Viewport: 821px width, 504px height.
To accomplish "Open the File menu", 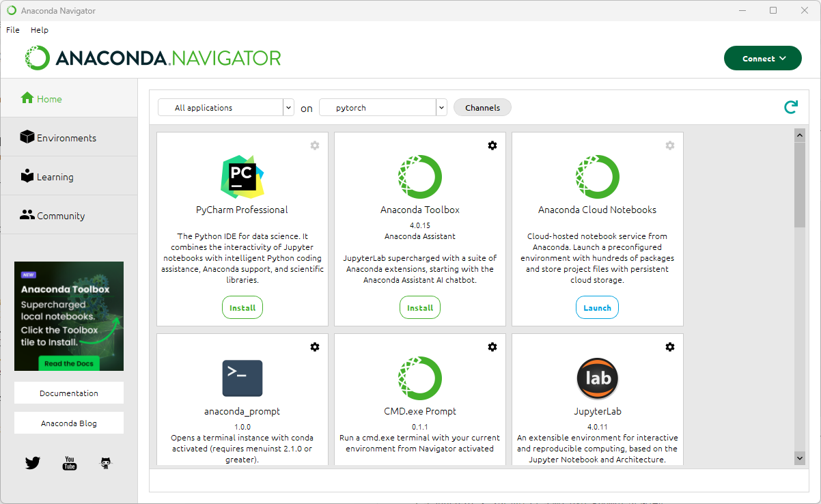I will point(13,30).
